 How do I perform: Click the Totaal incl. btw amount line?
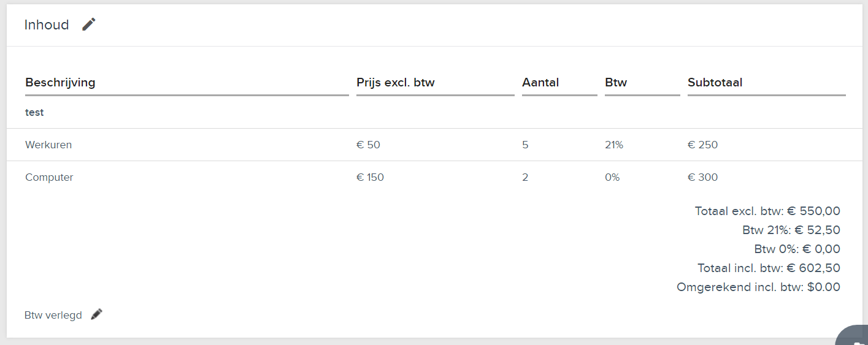tap(769, 268)
